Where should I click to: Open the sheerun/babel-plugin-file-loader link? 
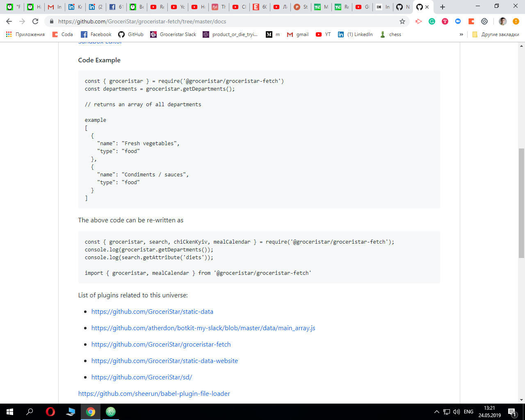tap(154, 393)
